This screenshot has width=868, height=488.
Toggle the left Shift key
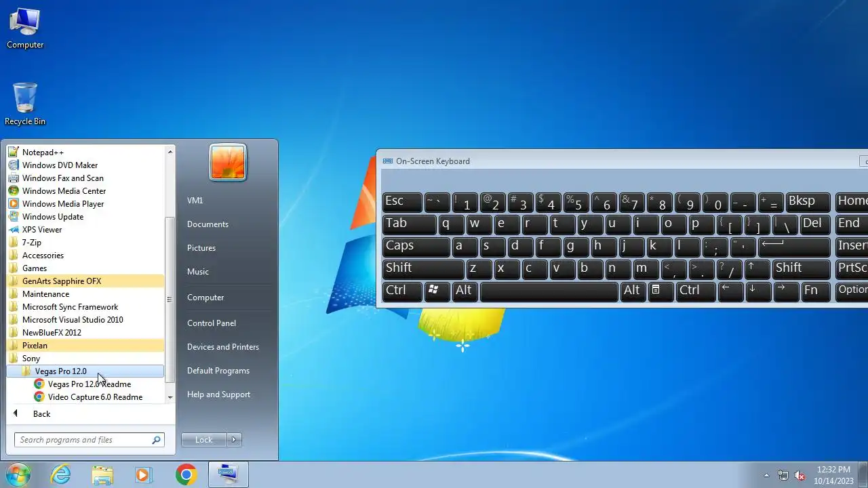point(423,268)
